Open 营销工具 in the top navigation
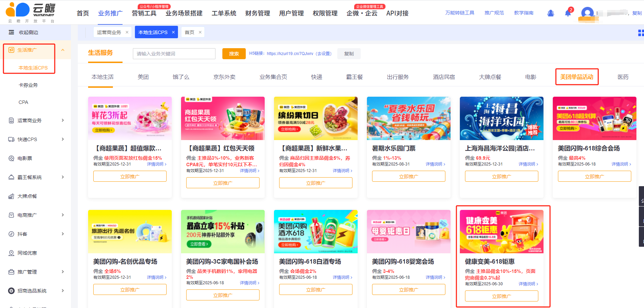The width and height of the screenshot is (644, 308). tap(144, 13)
